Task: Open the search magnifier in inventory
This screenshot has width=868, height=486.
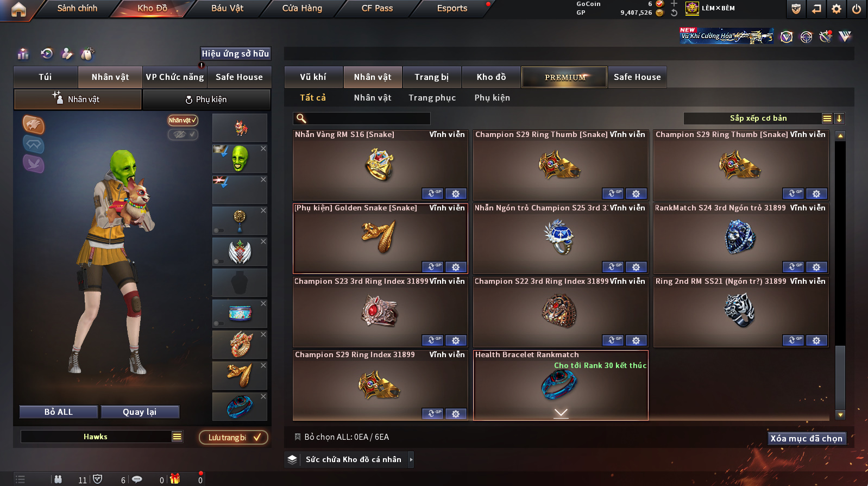Action: click(x=301, y=119)
